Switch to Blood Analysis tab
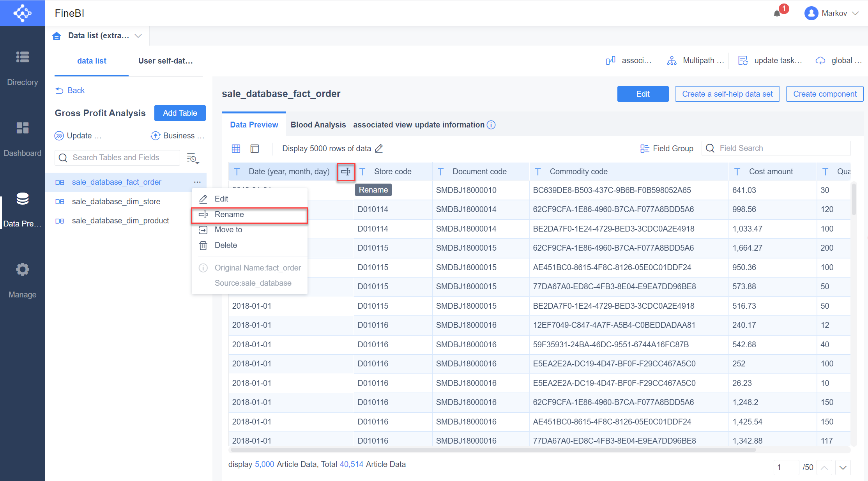This screenshot has height=481, width=868. pyautogui.click(x=318, y=125)
